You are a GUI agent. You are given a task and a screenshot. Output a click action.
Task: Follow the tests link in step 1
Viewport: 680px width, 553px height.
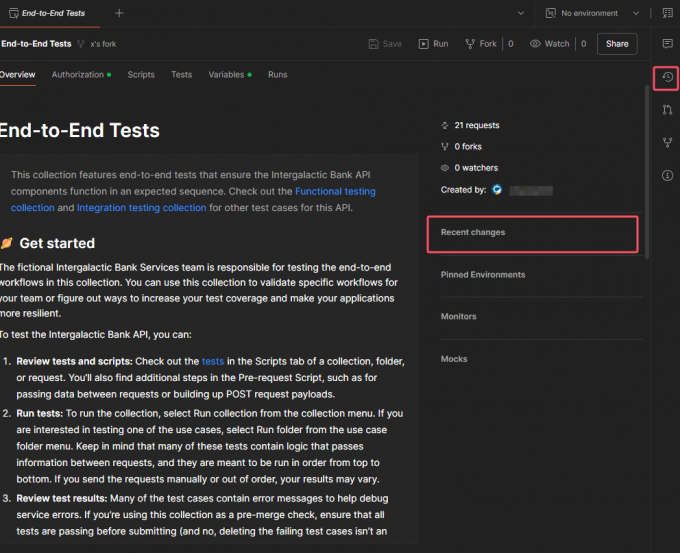tap(212, 361)
